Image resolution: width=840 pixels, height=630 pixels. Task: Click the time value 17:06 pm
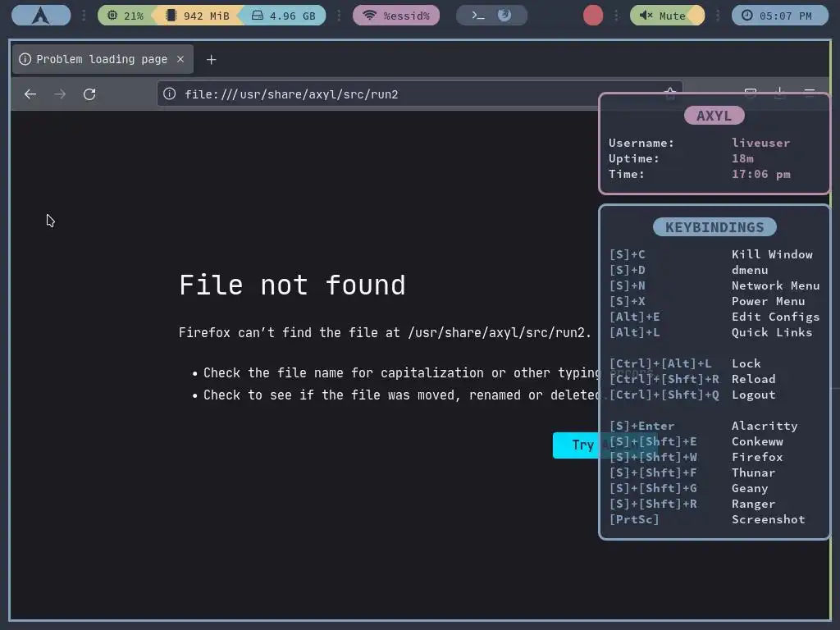tap(760, 174)
